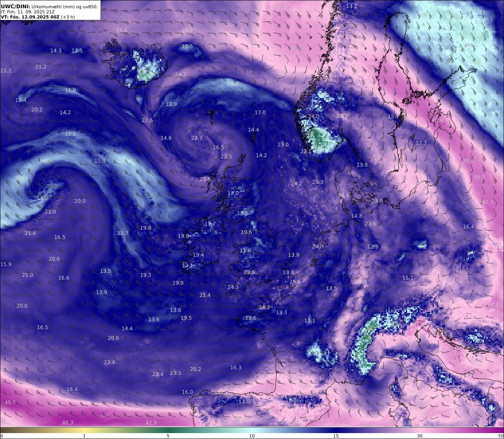Viewport: 504px width, 439px height.
Task: Click the 14.6 value label
Action: 166,138
